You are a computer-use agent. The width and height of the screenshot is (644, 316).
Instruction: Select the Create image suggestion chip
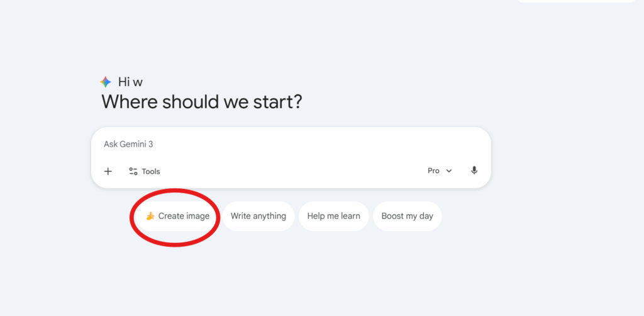177,217
